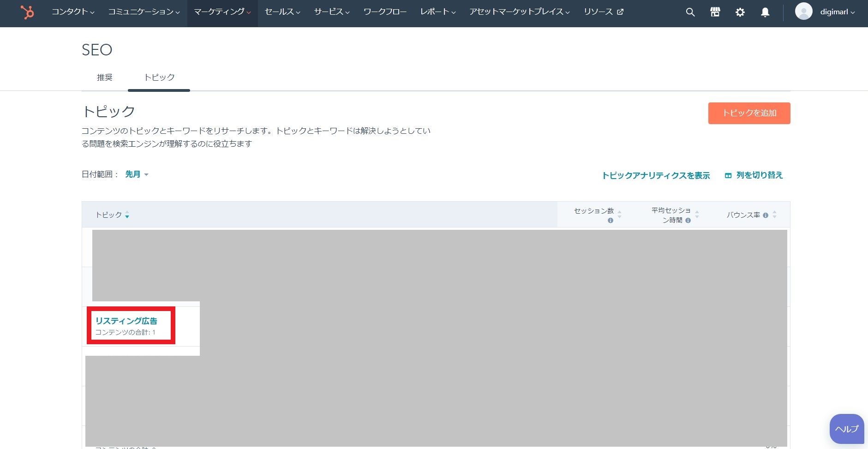
Task: Click the セッション数 info icon
Action: 611,221
